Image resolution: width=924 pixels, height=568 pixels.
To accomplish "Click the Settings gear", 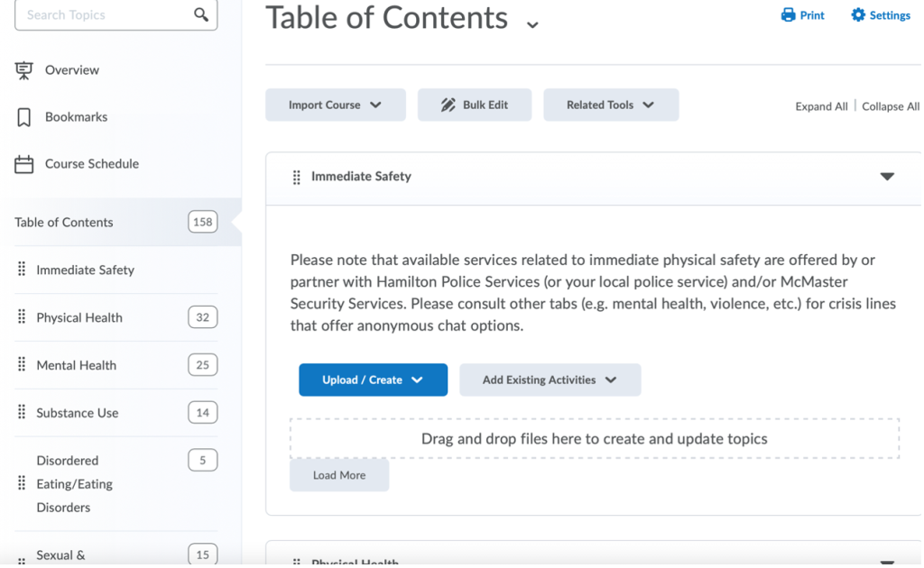I will tap(879, 14).
